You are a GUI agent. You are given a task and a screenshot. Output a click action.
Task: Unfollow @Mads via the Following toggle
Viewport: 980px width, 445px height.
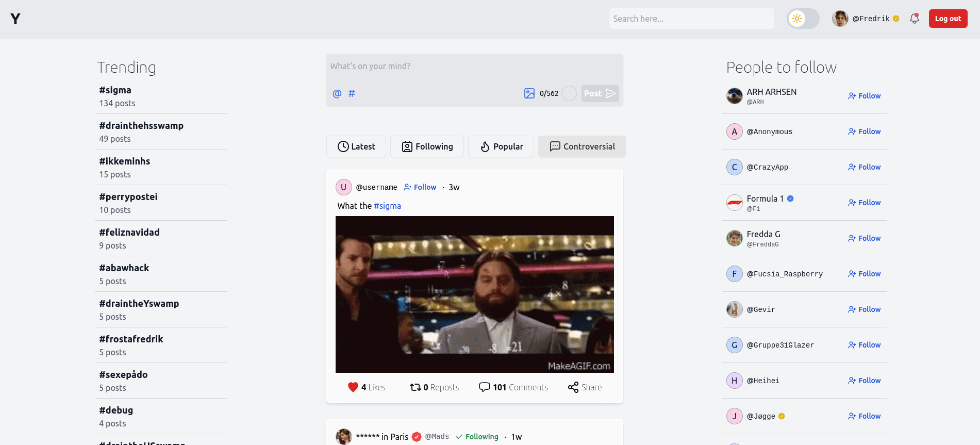[x=477, y=437]
